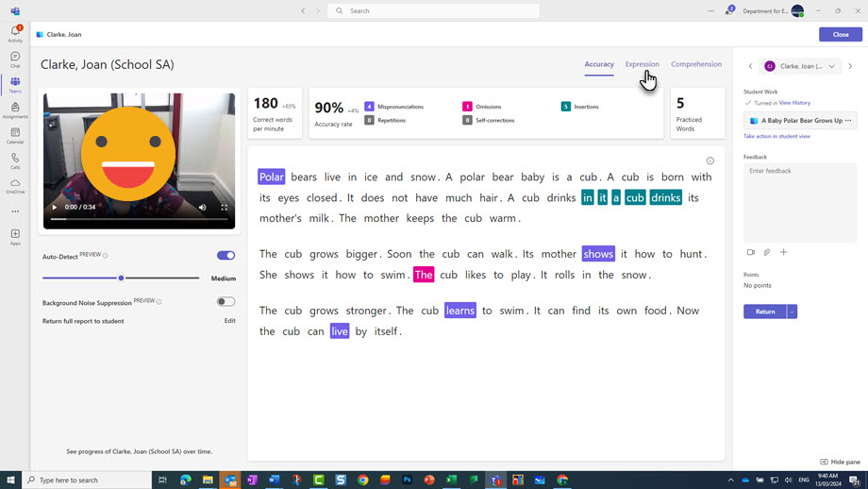Select the mispronounced word shows
The width and height of the screenshot is (868, 489).
(x=598, y=254)
